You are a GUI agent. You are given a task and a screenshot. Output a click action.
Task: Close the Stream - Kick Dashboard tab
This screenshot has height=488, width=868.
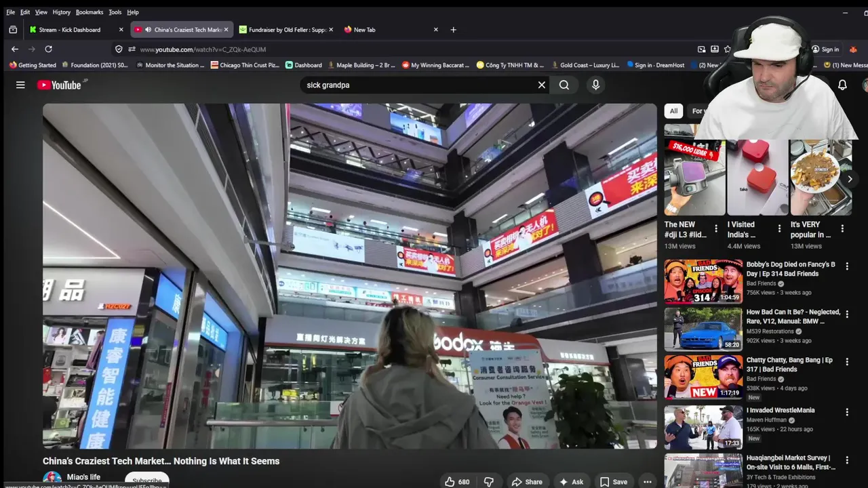pos(121,30)
